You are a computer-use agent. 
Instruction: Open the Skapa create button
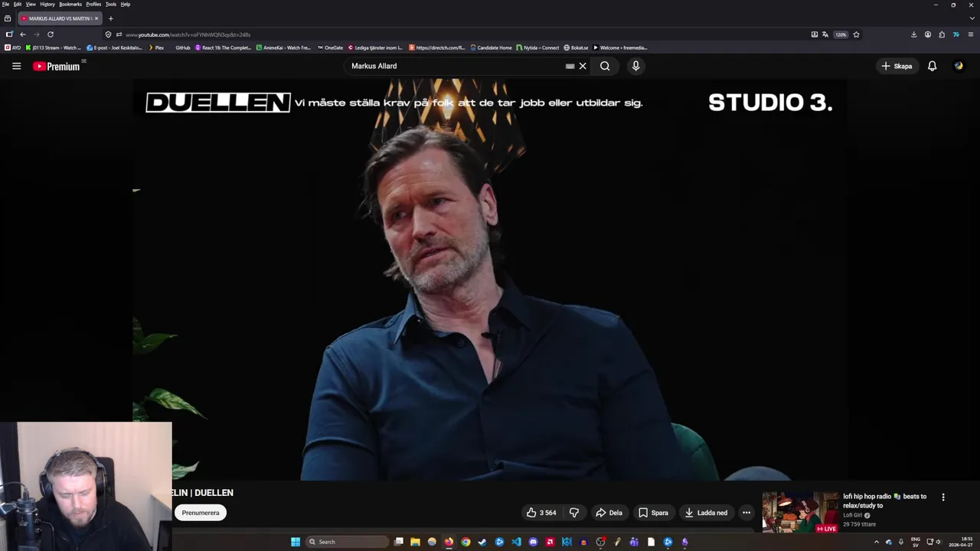pos(897,66)
